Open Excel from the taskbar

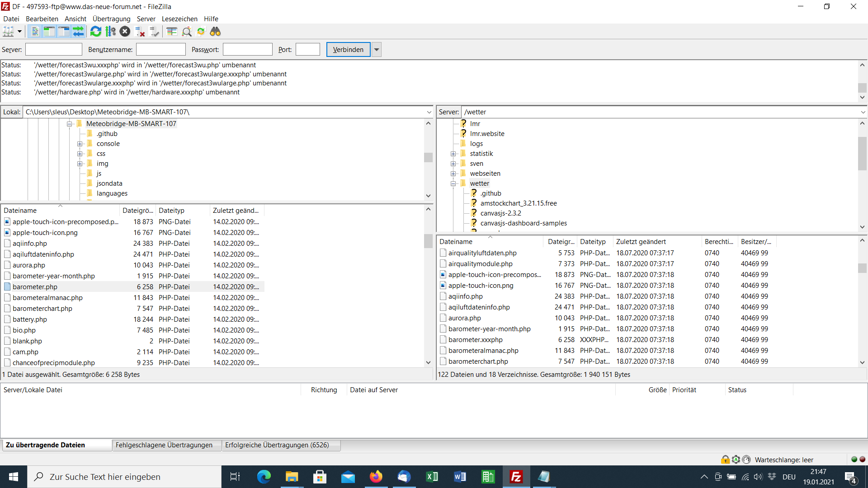432,477
